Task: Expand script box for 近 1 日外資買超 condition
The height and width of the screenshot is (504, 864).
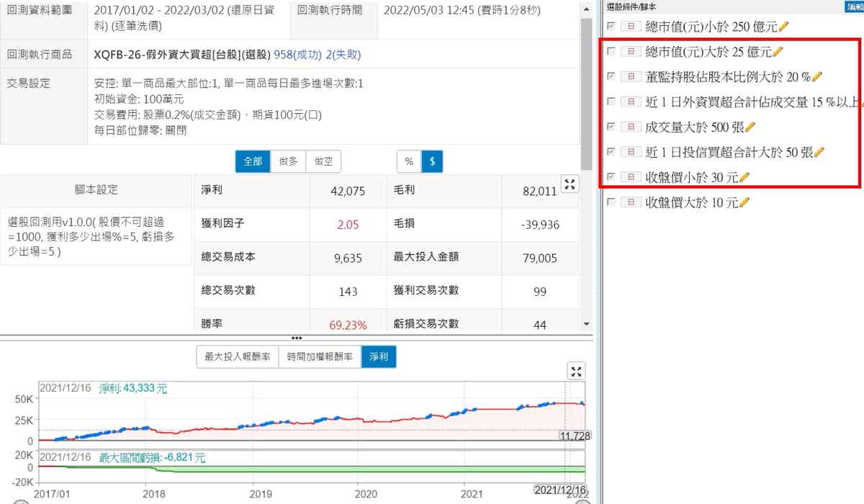Action: click(x=631, y=102)
